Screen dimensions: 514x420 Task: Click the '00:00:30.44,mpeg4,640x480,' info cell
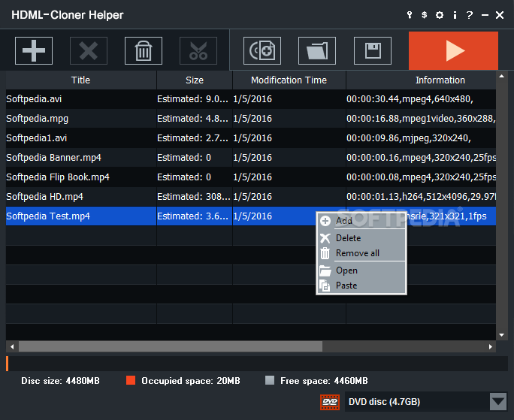(x=422, y=99)
